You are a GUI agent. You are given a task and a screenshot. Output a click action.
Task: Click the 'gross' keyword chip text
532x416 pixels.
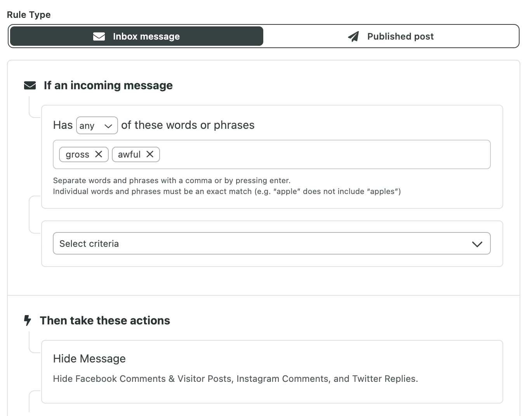(x=77, y=154)
